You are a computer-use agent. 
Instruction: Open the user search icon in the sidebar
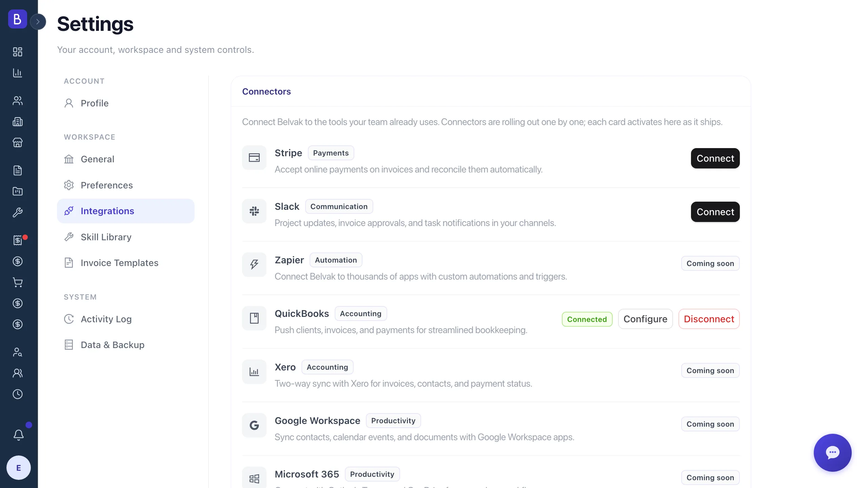coord(18,352)
